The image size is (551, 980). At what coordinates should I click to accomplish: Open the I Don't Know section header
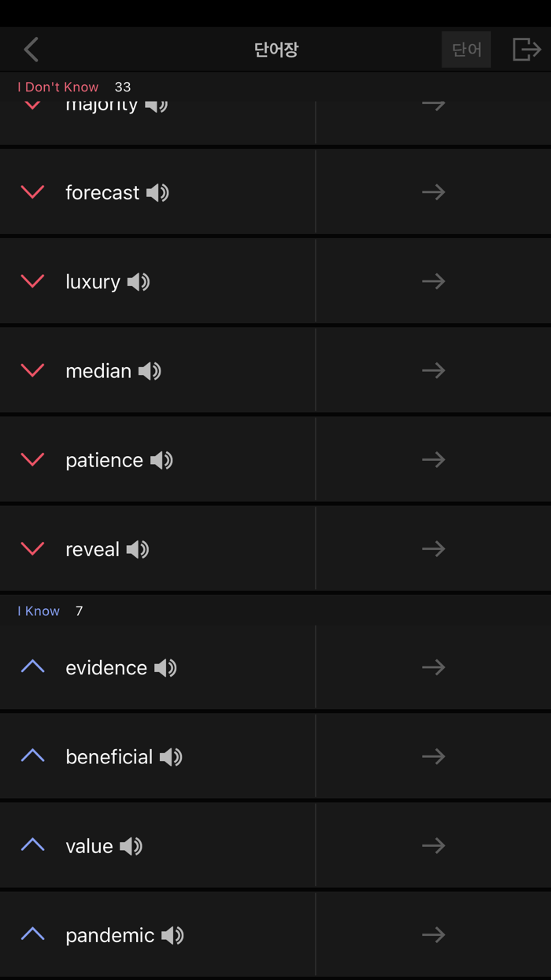coord(58,87)
